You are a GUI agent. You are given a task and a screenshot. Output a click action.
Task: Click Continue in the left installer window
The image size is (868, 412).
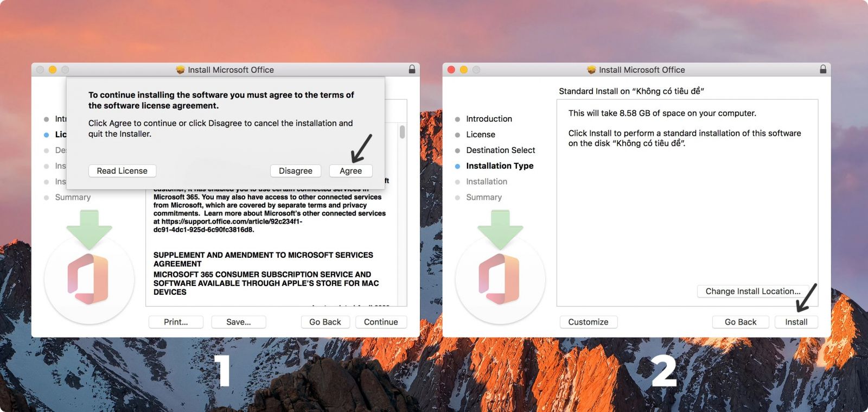[x=381, y=322]
